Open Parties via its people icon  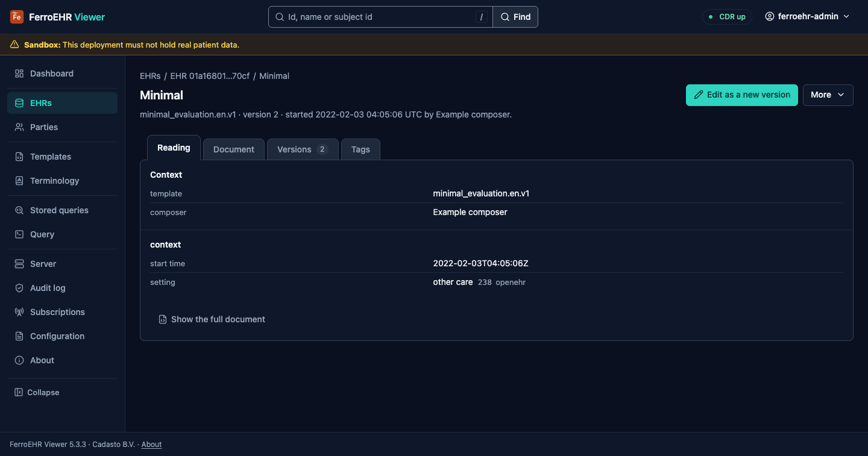coord(19,127)
